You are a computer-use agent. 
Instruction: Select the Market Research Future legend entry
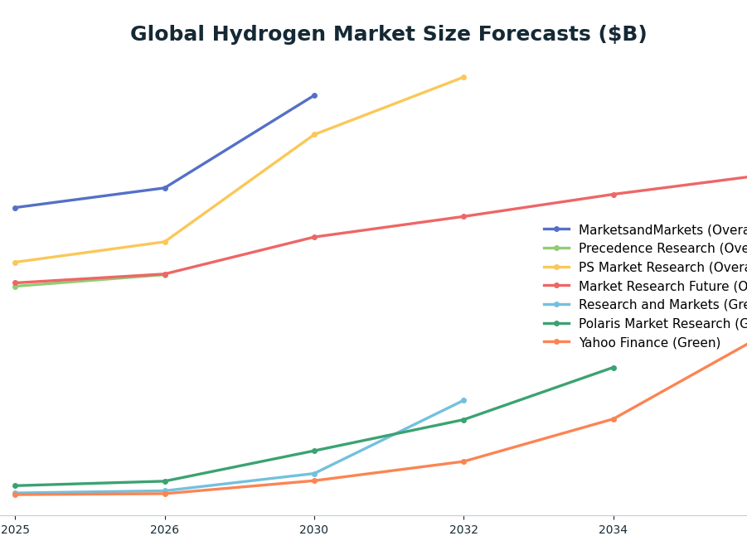tap(645, 286)
